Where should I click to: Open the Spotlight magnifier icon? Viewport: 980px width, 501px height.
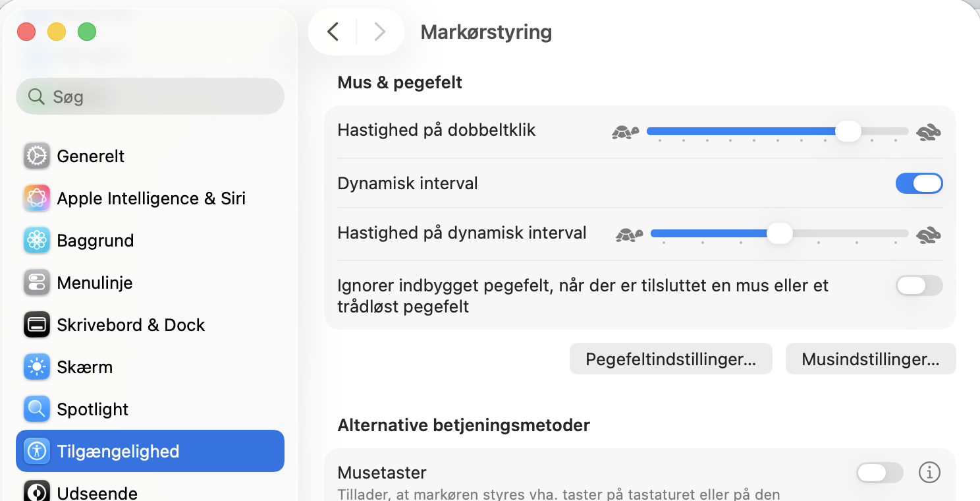click(x=37, y=409)
